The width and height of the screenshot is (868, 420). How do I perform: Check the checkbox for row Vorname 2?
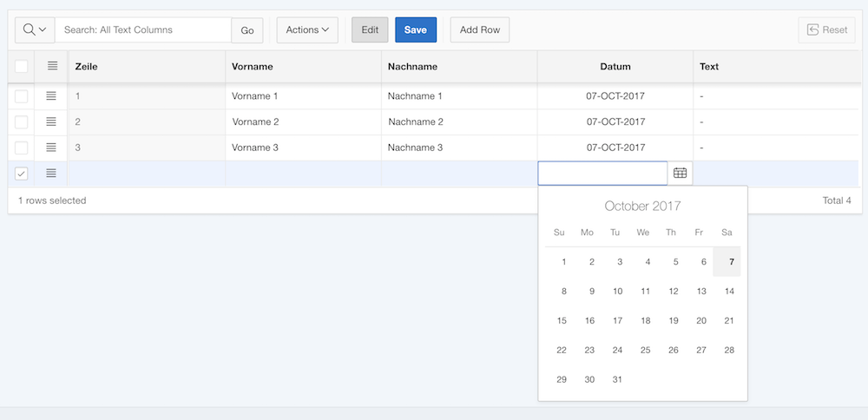21,121
